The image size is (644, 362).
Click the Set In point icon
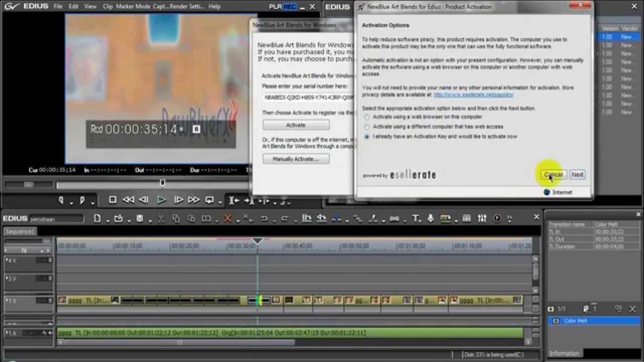click(x=62, y=200)
